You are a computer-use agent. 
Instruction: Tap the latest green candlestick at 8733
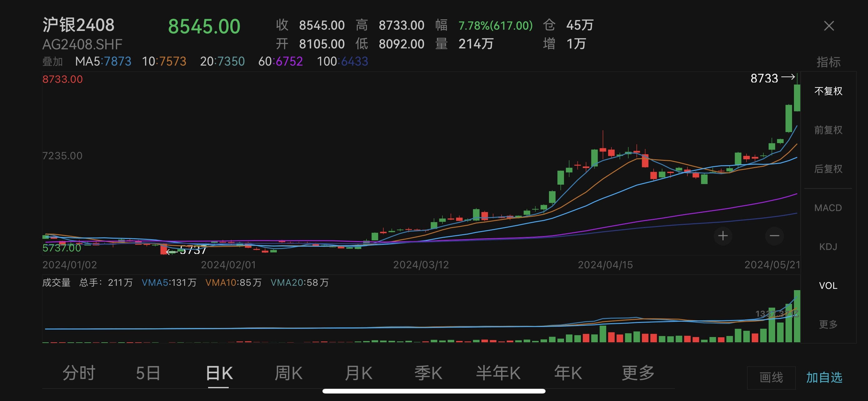[797, 98]
